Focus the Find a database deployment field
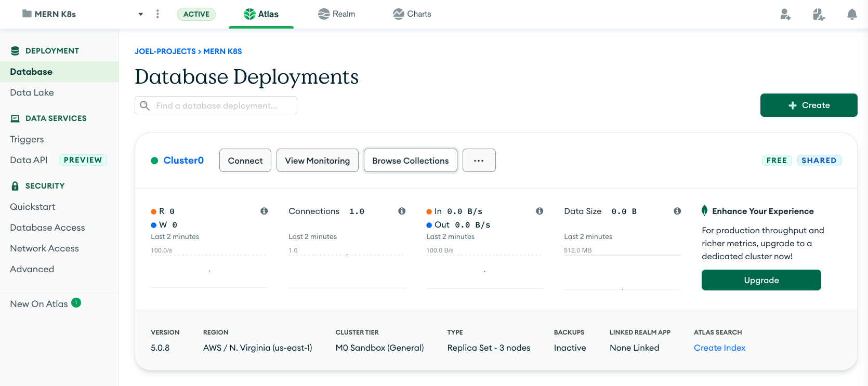Screen dimensions: 868x386 (216, 105)
